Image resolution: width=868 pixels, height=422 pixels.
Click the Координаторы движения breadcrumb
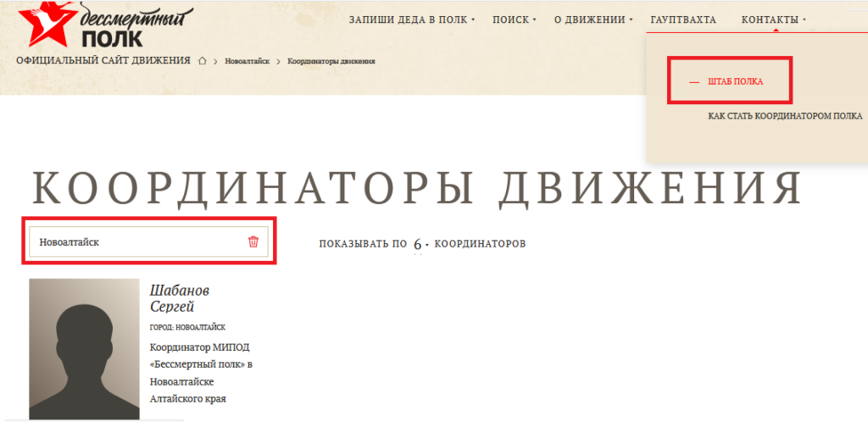[x=331, y=61]
